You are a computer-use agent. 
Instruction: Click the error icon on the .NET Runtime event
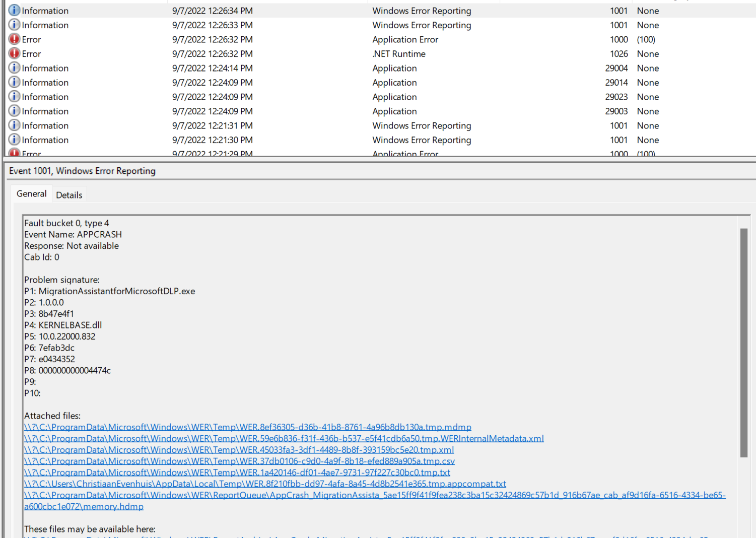click(14, 53)
